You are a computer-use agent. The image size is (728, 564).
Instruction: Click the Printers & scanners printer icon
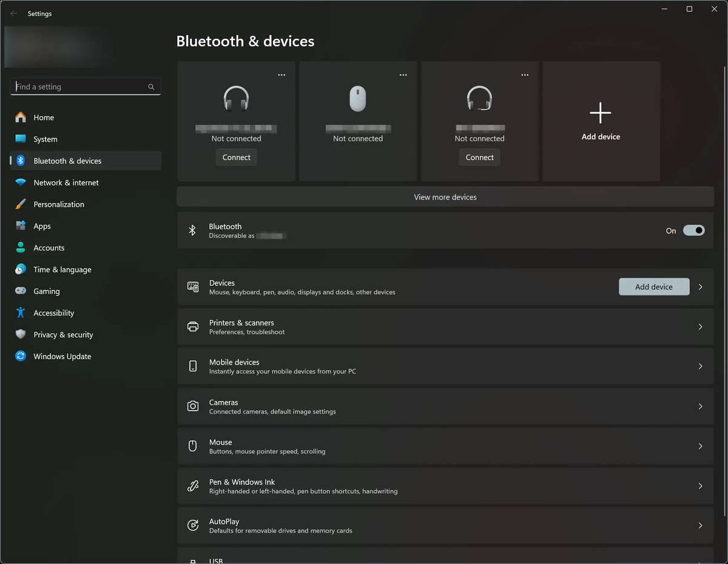pos(193,327)
